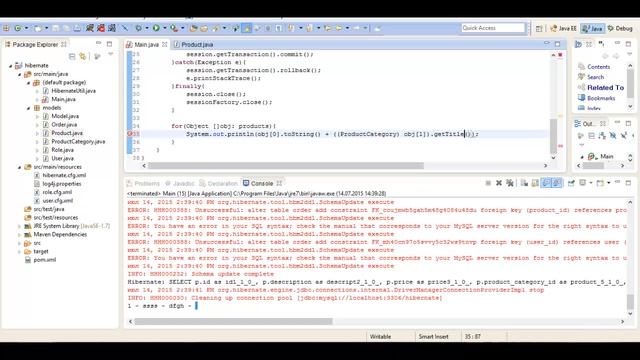640x360 pixels.
Task: Click the Open Type icon in toolbar
Action: tap(193, 28)
